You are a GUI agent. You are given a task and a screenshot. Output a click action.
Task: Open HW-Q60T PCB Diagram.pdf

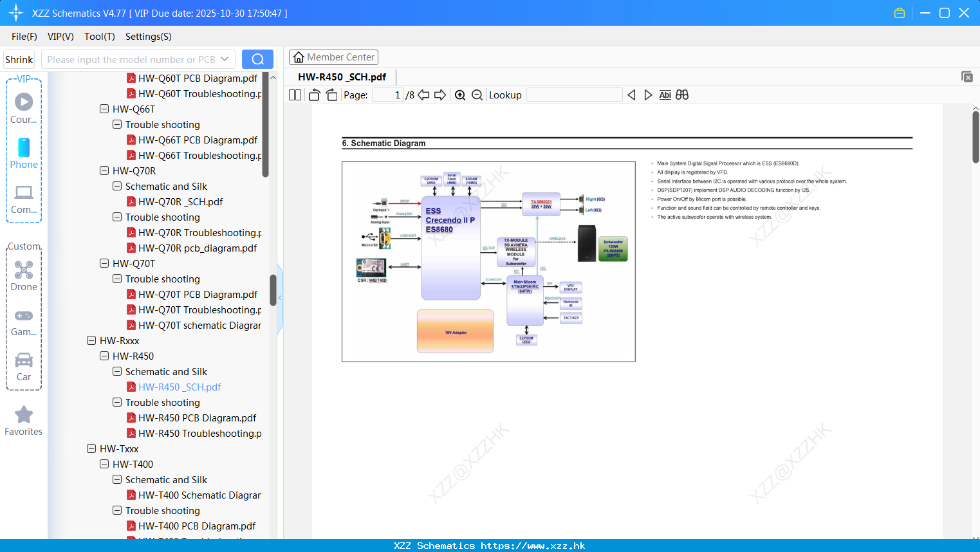pos(198,78)
